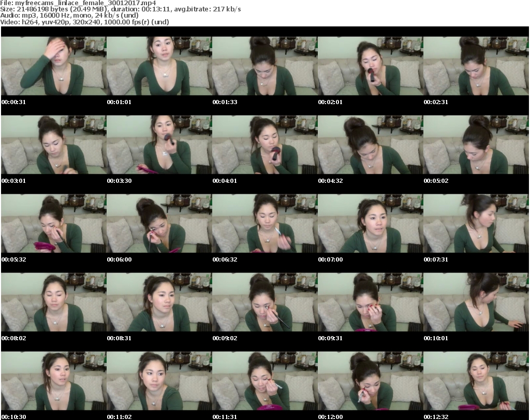The image size is (530, 420).
Task: Select the thumbnail frame at 00:09:02
Action: pos(265,302)
